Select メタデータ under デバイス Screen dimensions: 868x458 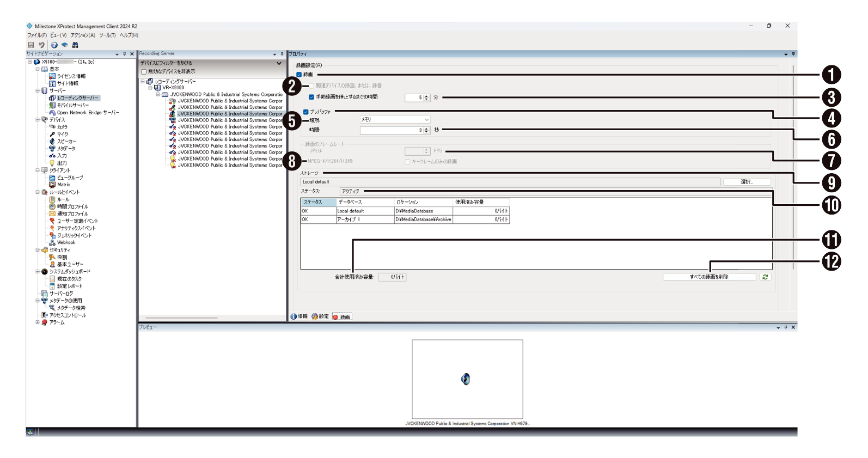66,148
